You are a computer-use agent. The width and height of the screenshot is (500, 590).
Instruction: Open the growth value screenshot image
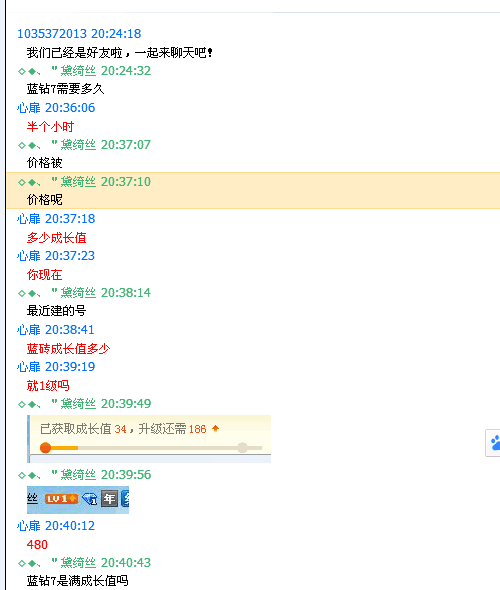pos(149,439)
